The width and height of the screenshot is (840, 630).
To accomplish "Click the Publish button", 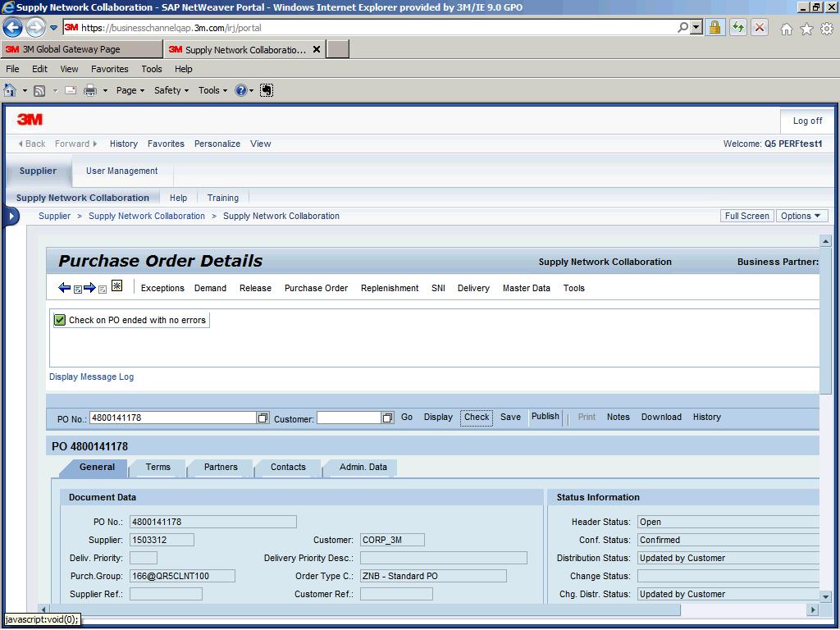I will tap(546, 416).
